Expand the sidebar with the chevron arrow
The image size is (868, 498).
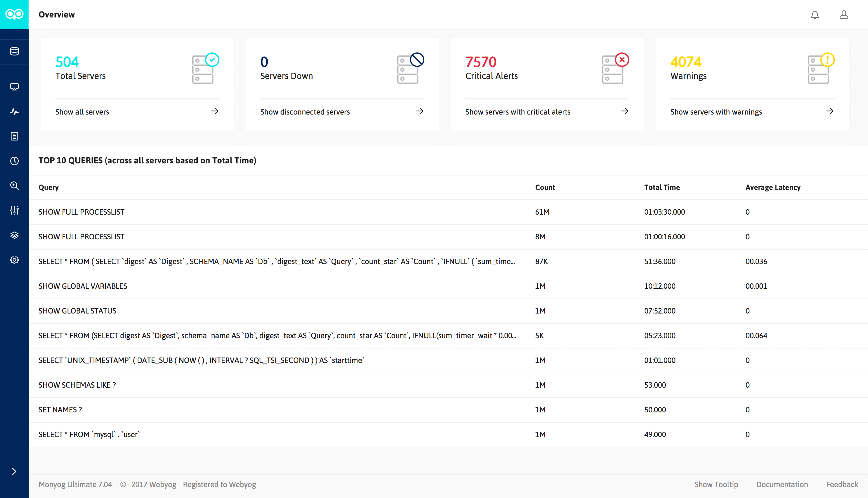14,471
